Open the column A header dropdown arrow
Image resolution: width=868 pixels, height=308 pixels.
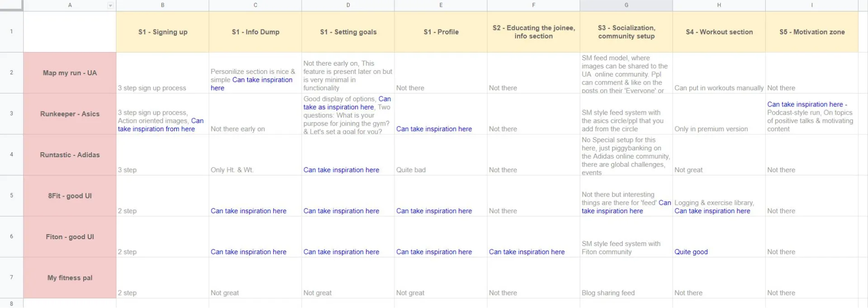(110, 5)
